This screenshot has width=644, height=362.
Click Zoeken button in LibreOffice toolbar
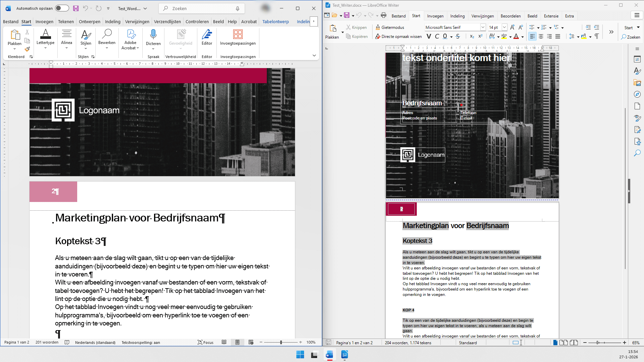click(631, 37)
